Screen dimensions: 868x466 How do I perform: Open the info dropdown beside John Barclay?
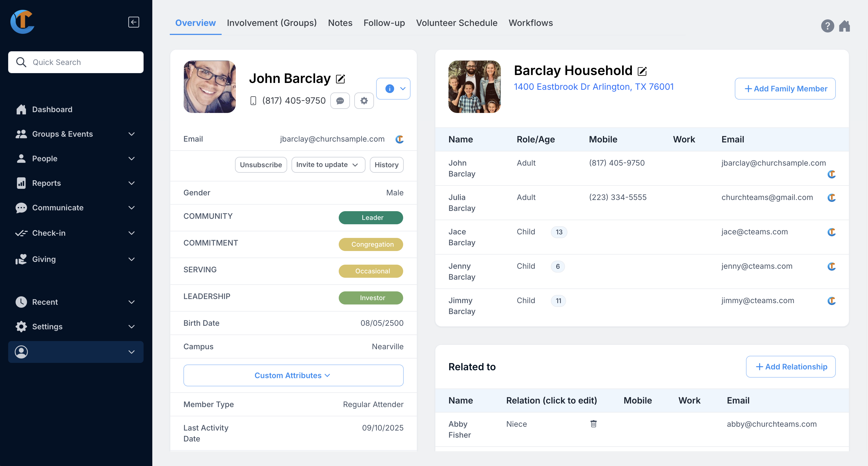(x=393, y=89)
